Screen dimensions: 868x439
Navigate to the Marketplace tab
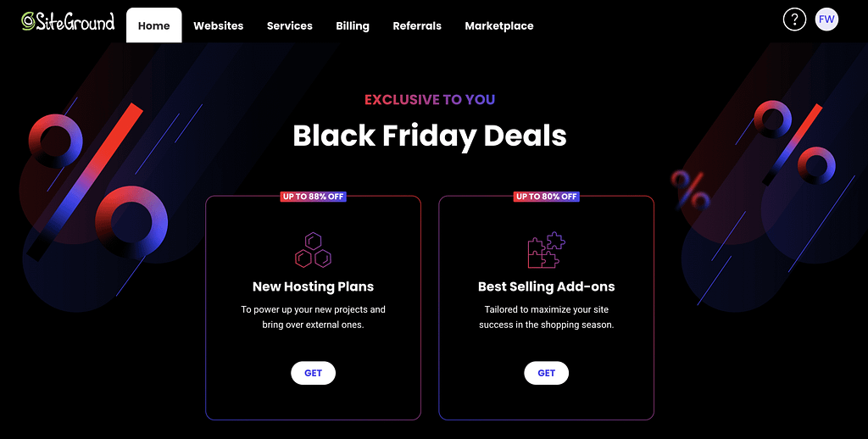pos(499,25)
